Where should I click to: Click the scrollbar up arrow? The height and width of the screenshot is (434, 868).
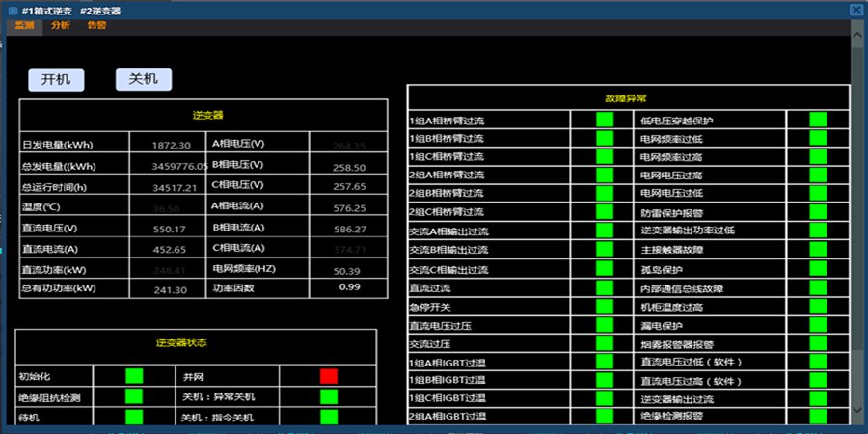pos(856,29)
